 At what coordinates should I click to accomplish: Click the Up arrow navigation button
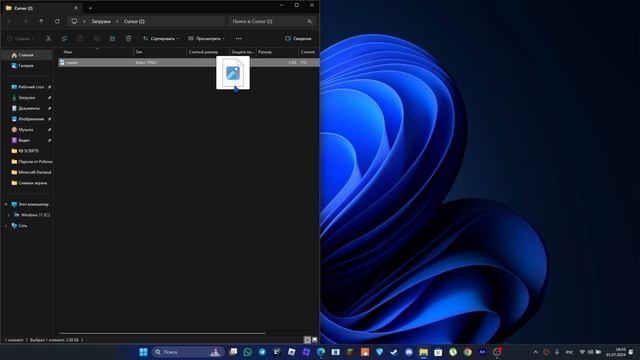click(41, 21)
